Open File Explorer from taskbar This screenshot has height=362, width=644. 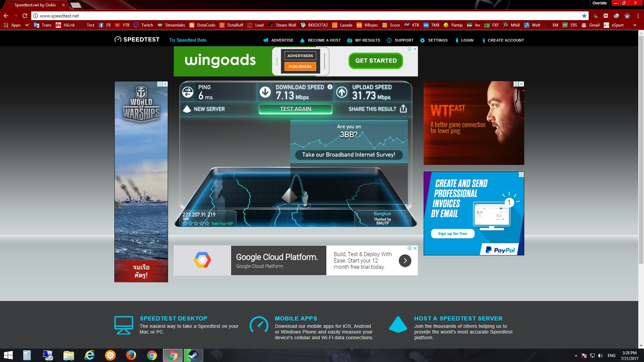point(69,355)
